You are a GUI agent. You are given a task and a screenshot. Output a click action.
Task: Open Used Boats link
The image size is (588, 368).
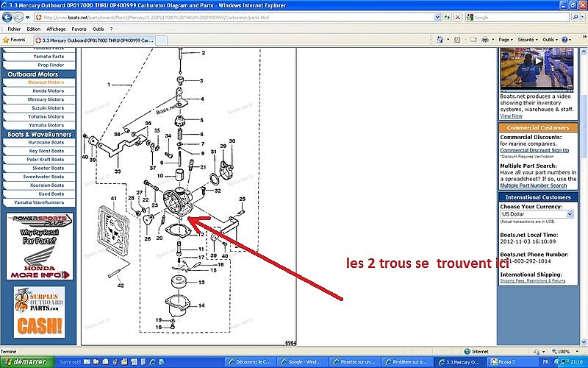[x=51, y=194]
